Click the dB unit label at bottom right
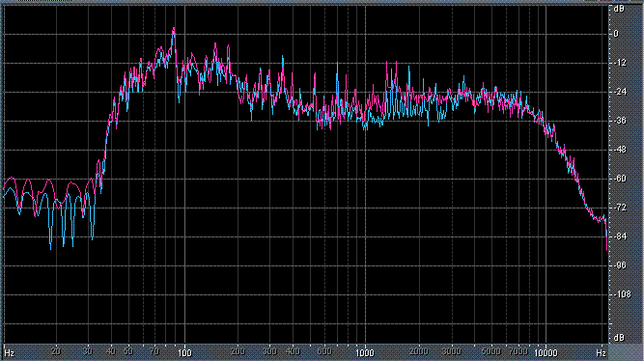 [x=619, y=338]
